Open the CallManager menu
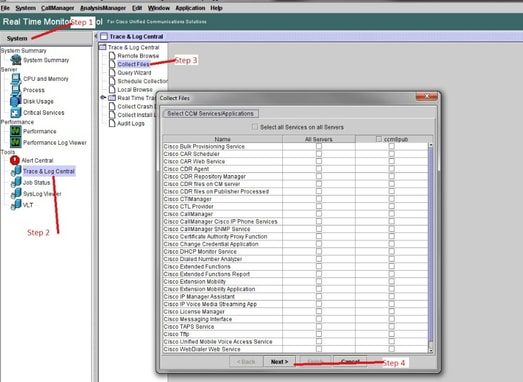 (57, 8)
